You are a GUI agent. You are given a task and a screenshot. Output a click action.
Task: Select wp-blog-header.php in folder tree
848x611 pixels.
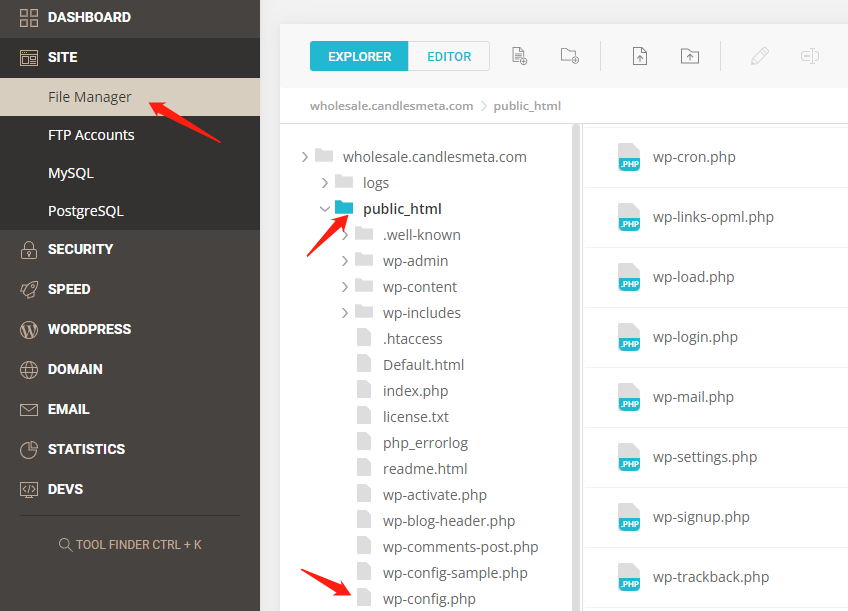coord(449,521)
